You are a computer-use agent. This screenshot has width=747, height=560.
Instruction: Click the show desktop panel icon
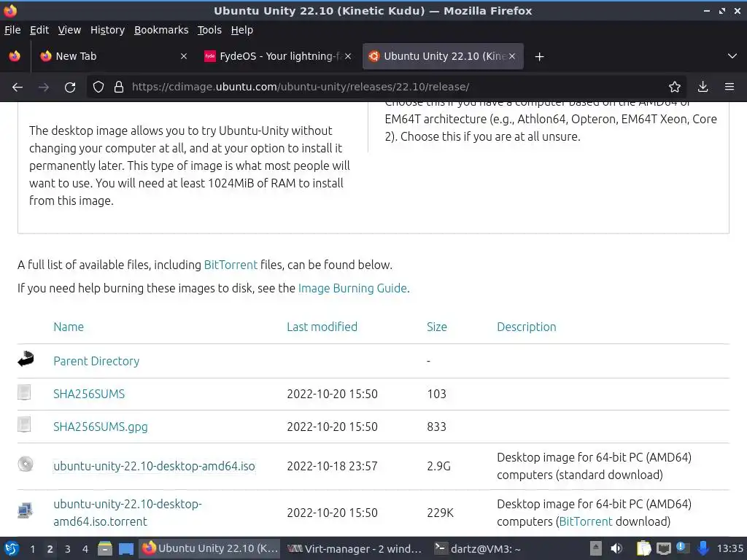[125, 548]
